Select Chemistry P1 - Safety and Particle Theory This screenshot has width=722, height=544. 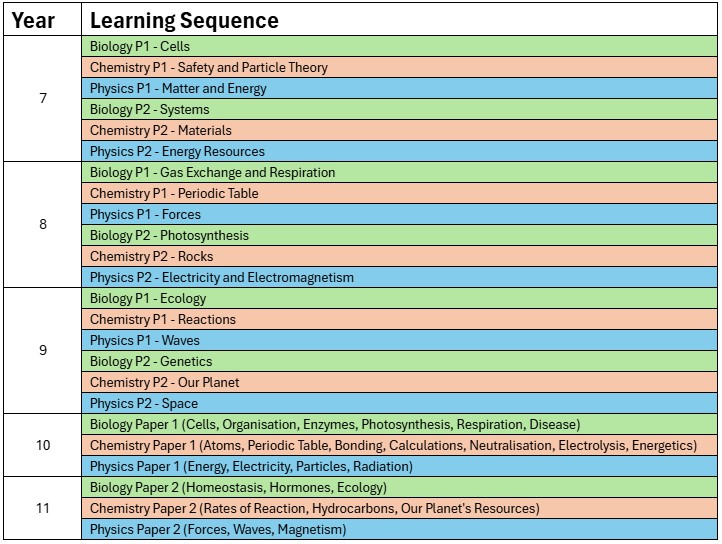point(209,67)
